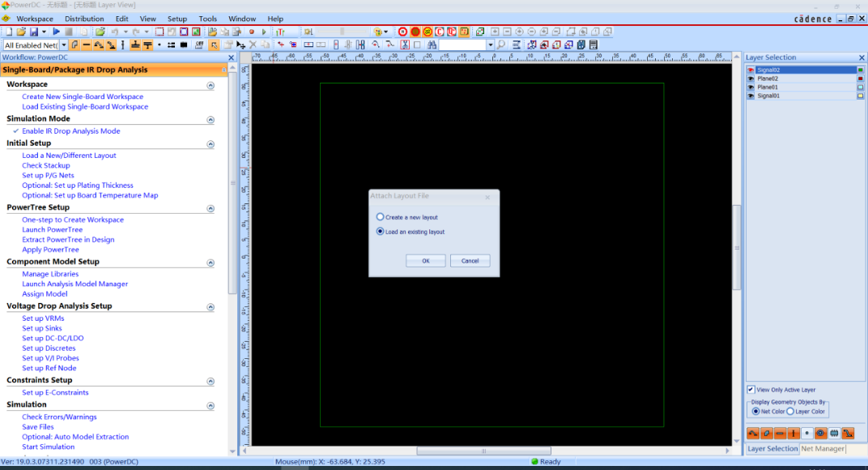This screenshot has width=868, height=470.
Task: Click the red dashed rectangle select icon
Action: pos(160,32)
